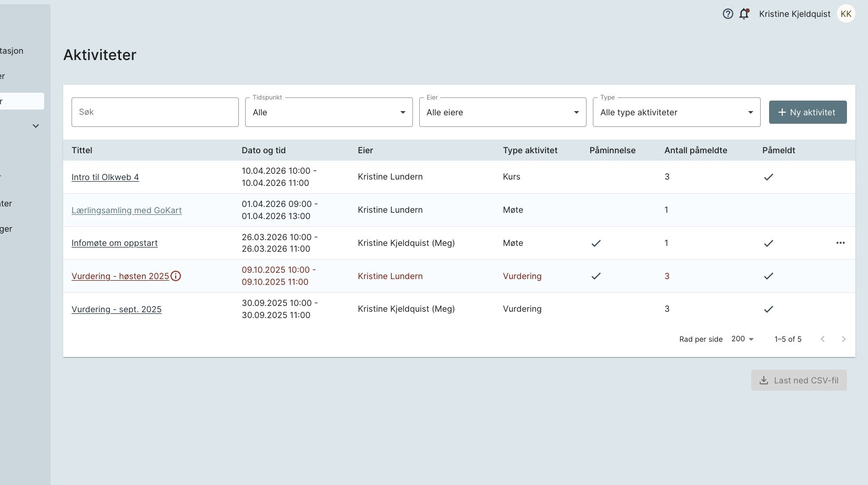Open the Eier filter dropdown
This screenshot has height=485, width=868.
502,112
